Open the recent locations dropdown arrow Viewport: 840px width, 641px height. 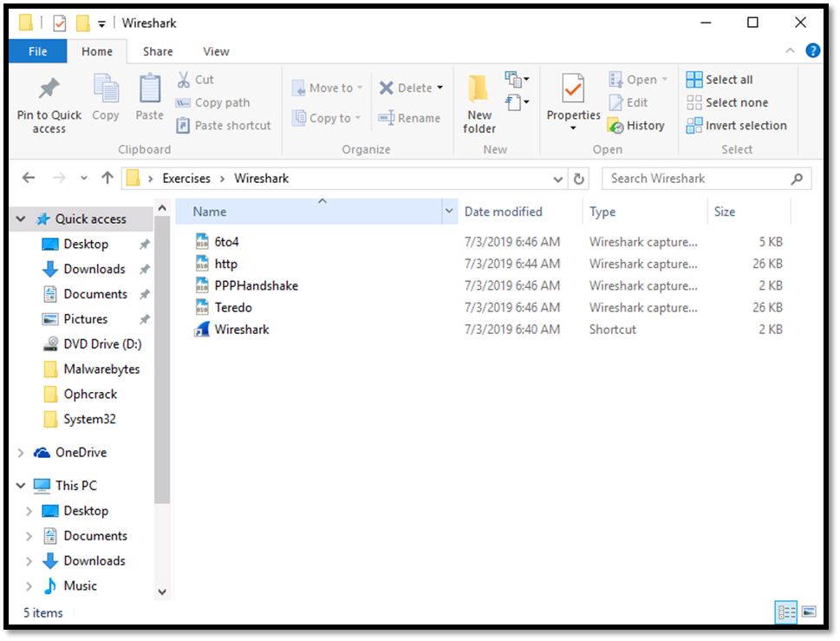click(x=83, y=179)
